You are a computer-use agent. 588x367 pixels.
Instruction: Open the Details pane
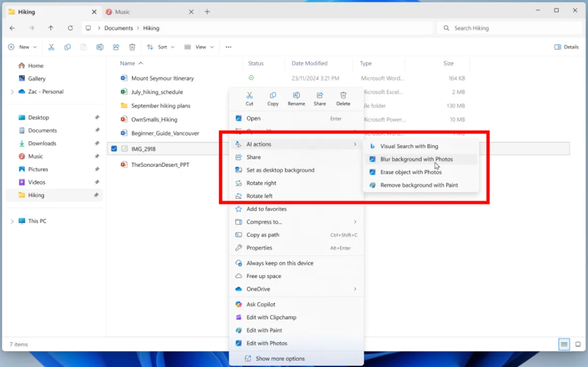point(566,47)
